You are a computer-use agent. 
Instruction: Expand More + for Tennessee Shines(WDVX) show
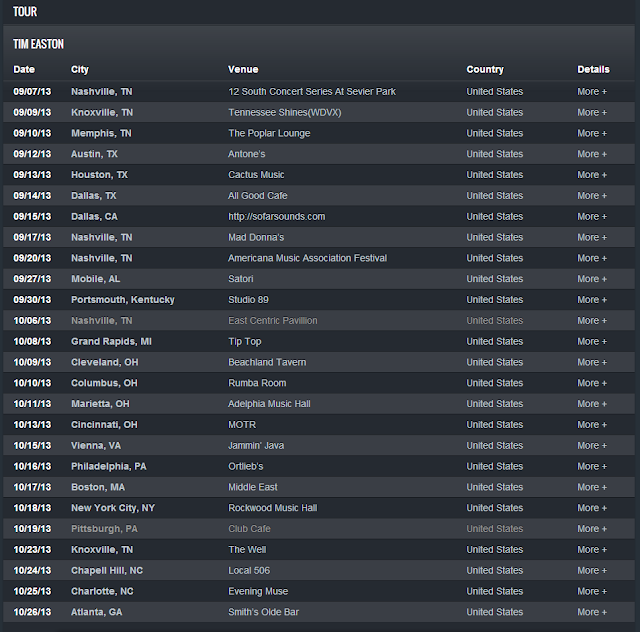[x=592, y=112]
